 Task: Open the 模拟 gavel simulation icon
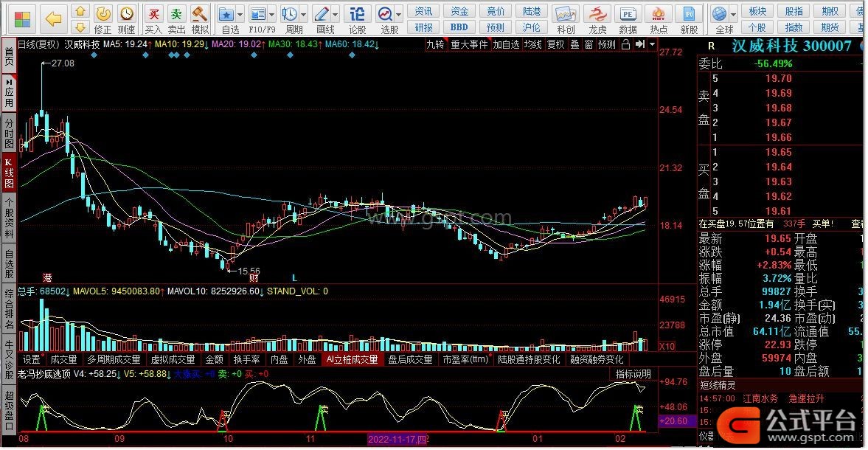pyautogui.click(x=200, y=14)
